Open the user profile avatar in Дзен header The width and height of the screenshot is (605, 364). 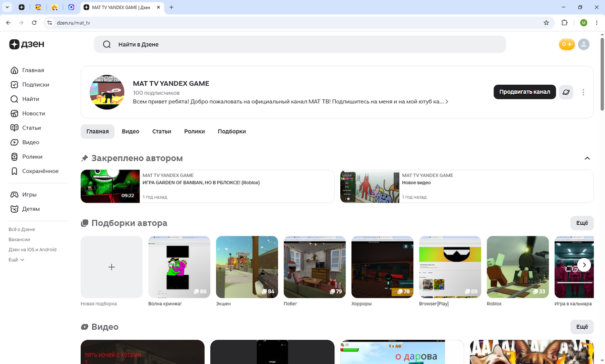click(x=583, y=44)
